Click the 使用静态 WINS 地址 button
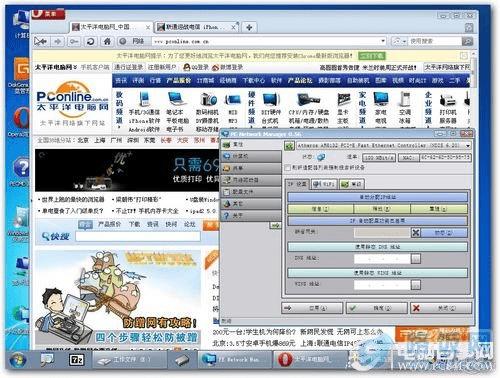 377,273
